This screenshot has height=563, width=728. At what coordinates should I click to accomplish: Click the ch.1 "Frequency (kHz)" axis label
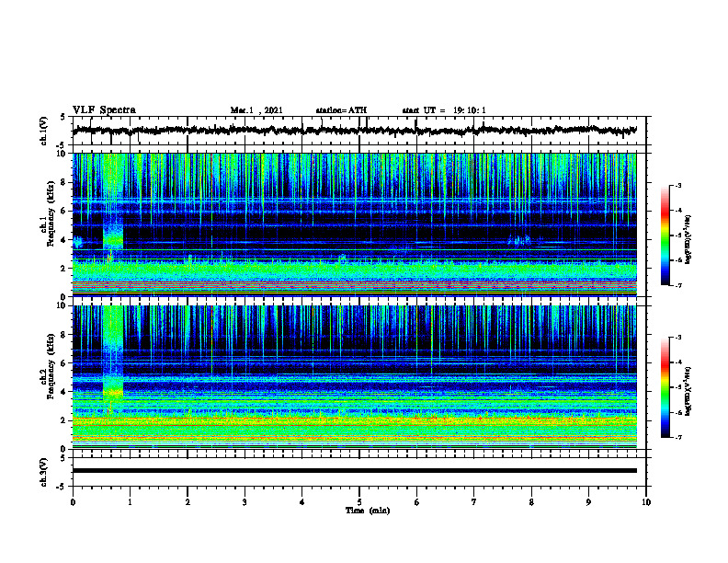(51, 214)
